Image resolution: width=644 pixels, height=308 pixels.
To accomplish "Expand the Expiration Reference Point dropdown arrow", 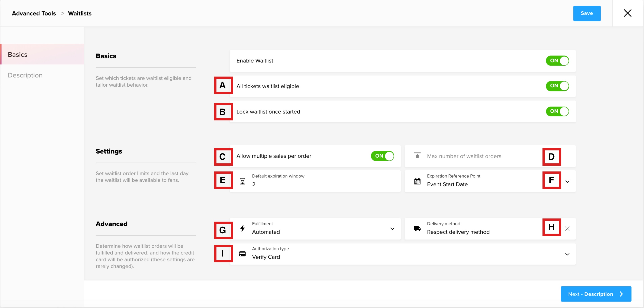I will tap(567, 181).
